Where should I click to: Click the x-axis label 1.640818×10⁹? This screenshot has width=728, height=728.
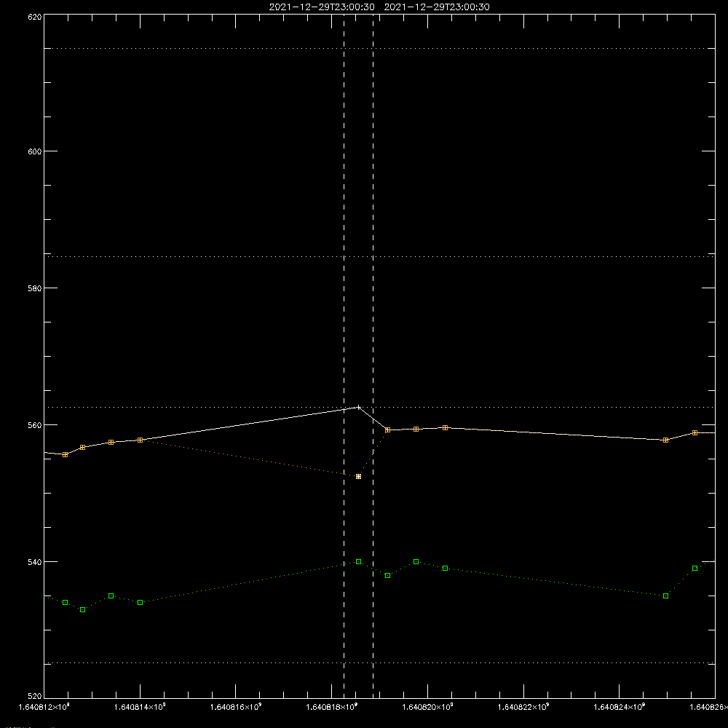tap(332, 707)
